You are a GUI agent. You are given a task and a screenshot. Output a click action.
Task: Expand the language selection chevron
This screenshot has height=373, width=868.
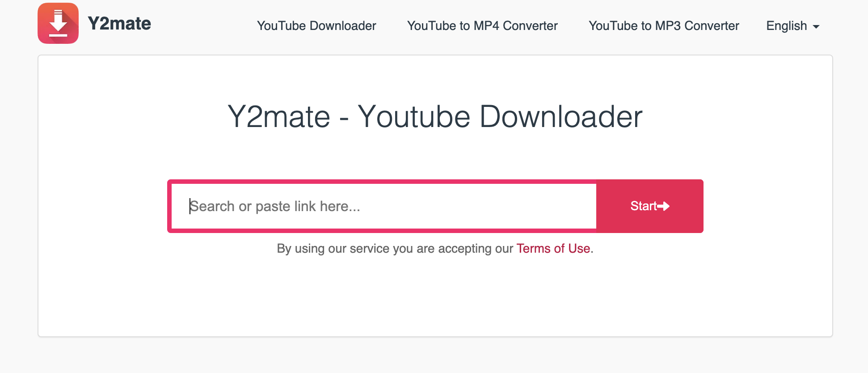click(x=816, y=27)
